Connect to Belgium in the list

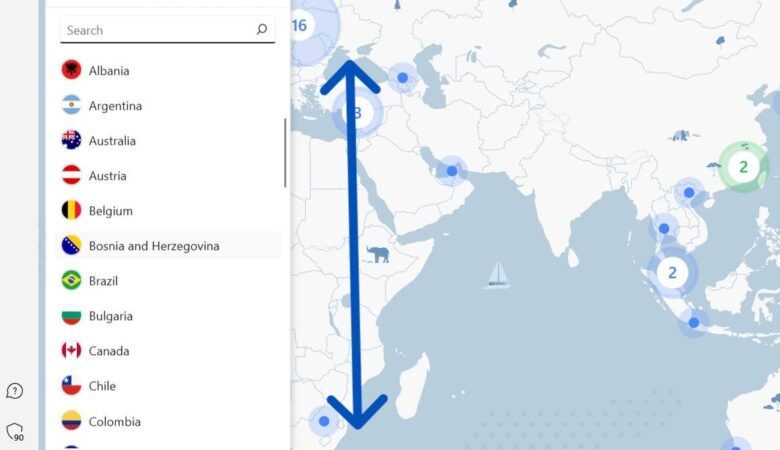(168, 211)
